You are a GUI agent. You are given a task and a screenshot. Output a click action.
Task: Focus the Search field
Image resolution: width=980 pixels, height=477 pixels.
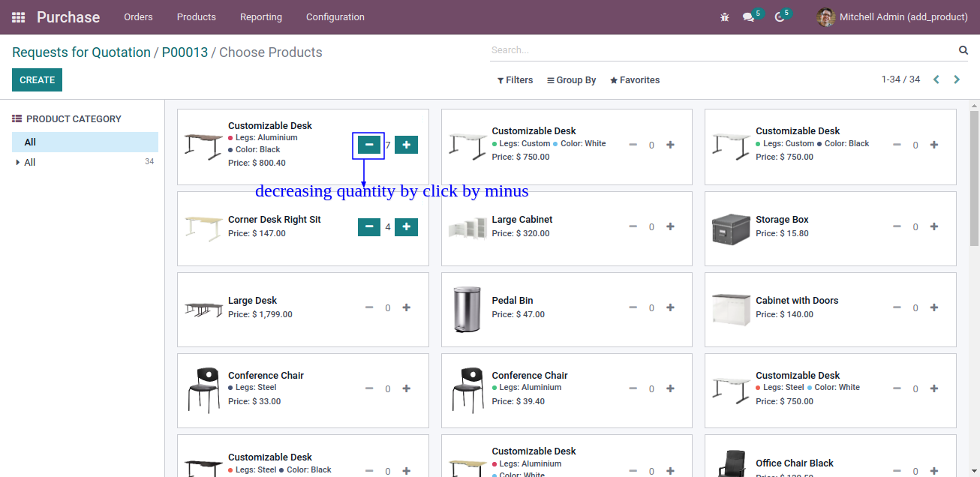722,50
